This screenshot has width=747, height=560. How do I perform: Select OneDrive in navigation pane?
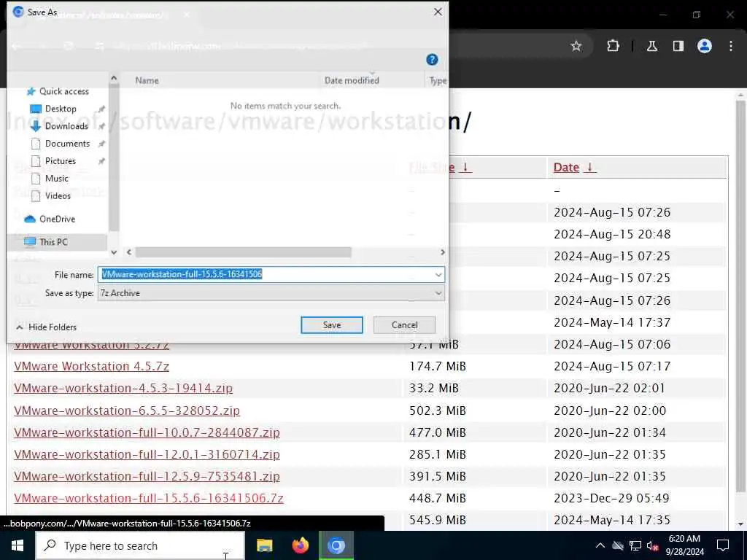50,219
